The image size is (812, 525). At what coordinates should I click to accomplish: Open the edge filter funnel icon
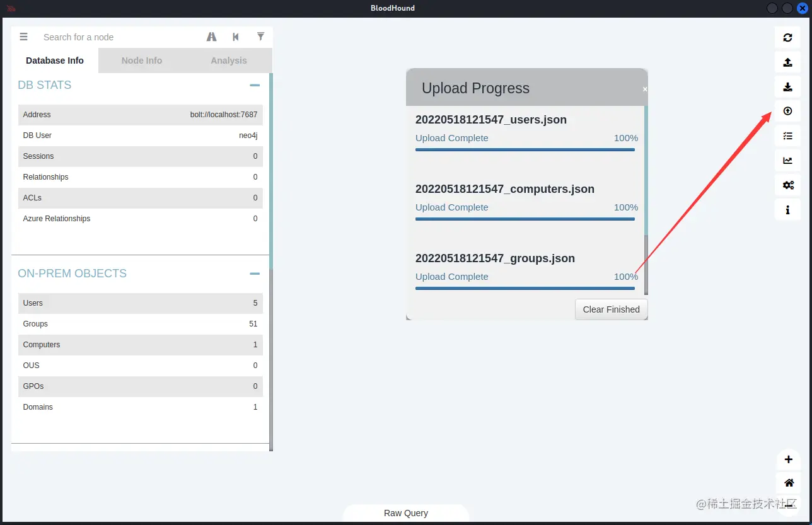click(x=260, y=37)
